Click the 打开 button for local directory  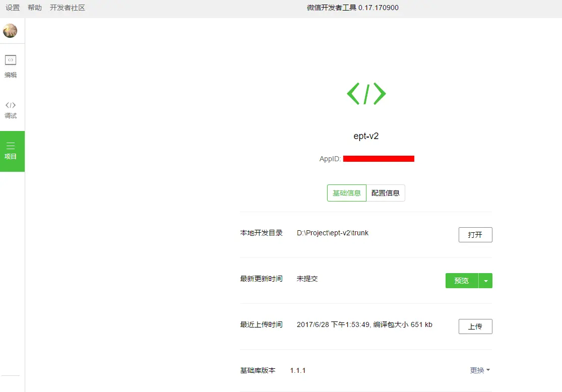pyautogui.click(x=475, y=235)
